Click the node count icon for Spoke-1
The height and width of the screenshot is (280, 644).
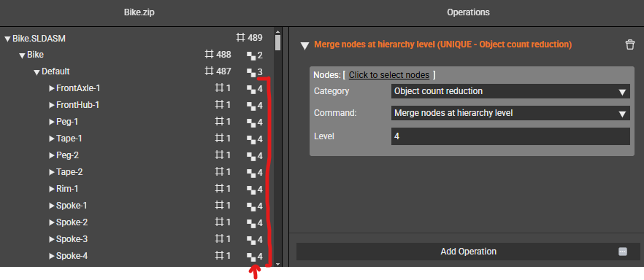click(220, 206)
